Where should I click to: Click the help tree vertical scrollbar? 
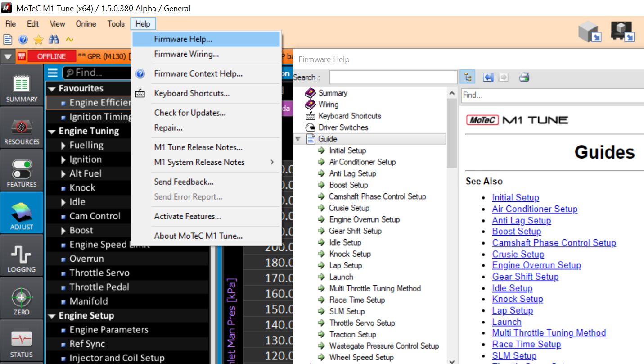(x=452, y=225)
